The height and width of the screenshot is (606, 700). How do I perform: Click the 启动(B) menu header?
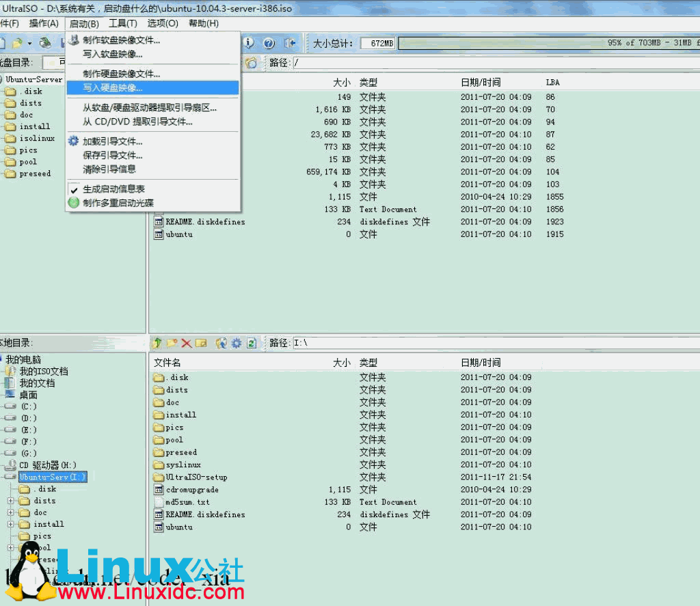coord(84,24)
